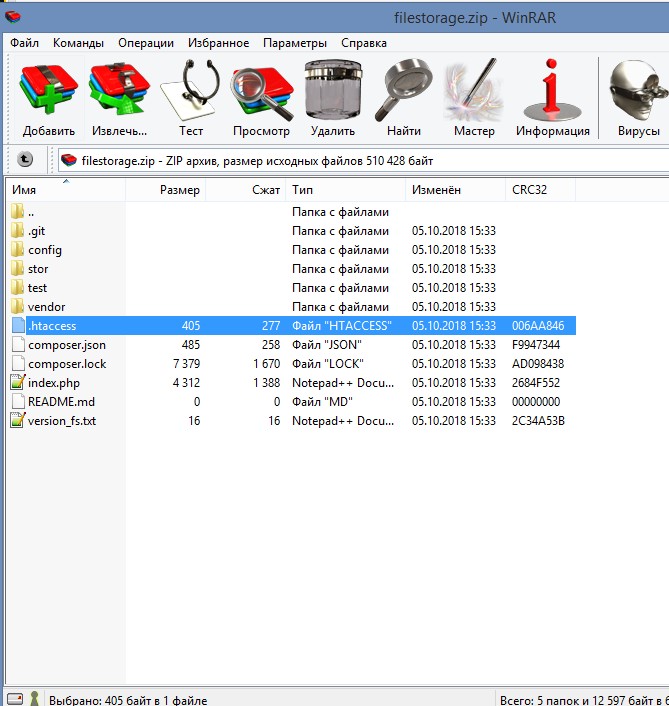Screen dimensions: 669x706
Task: Open the Операции menu
Action: [x=146, y=43]
